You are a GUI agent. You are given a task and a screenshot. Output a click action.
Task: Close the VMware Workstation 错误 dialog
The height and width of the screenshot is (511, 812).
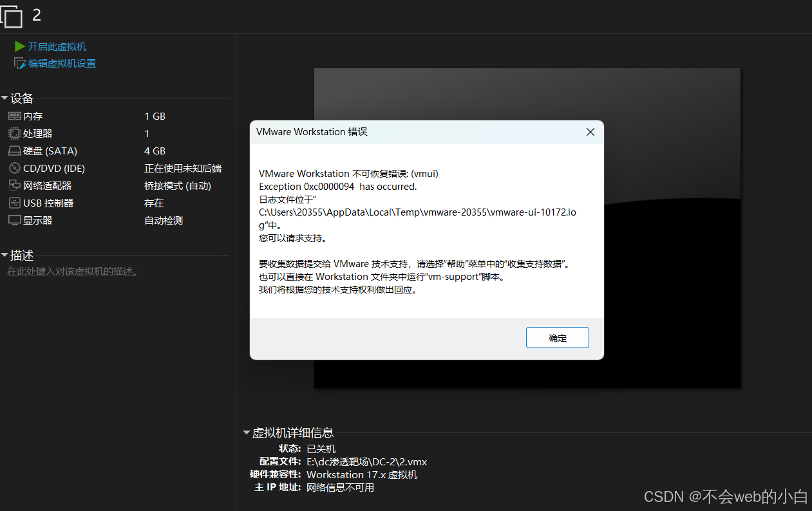pyautogui.click(x=590, y=132)
